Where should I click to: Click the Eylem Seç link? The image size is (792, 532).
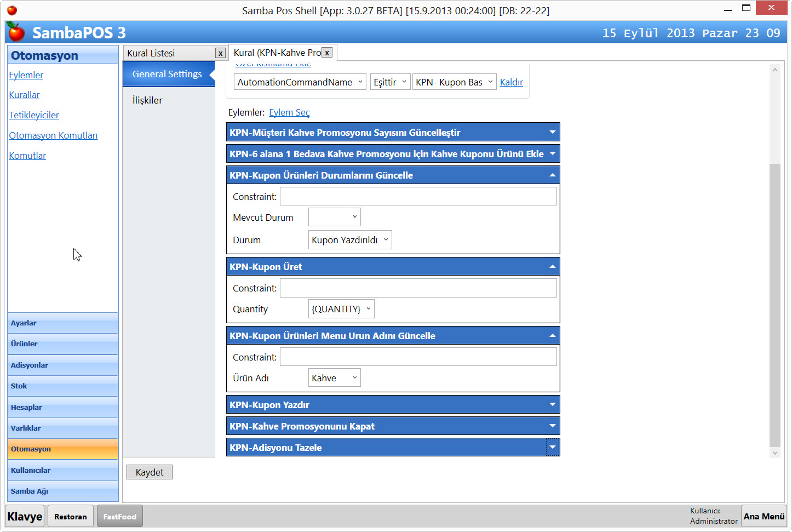pos(289,112)
